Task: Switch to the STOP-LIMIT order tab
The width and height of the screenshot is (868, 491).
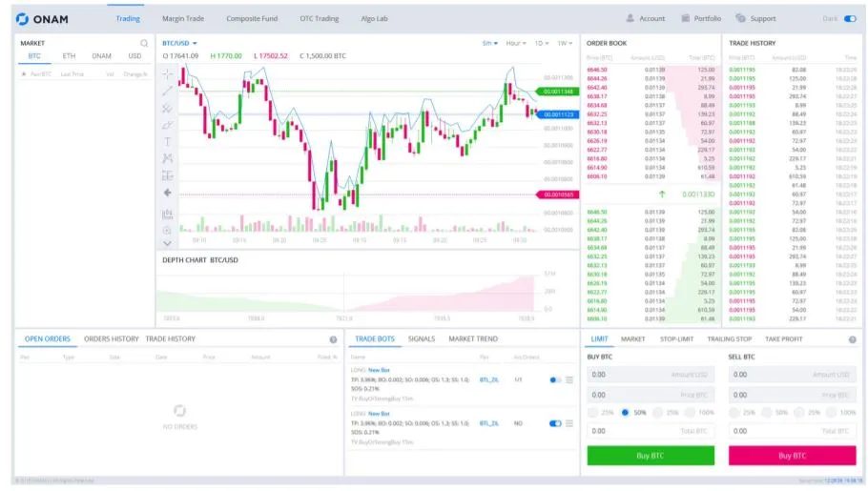Action: [676, 338]
